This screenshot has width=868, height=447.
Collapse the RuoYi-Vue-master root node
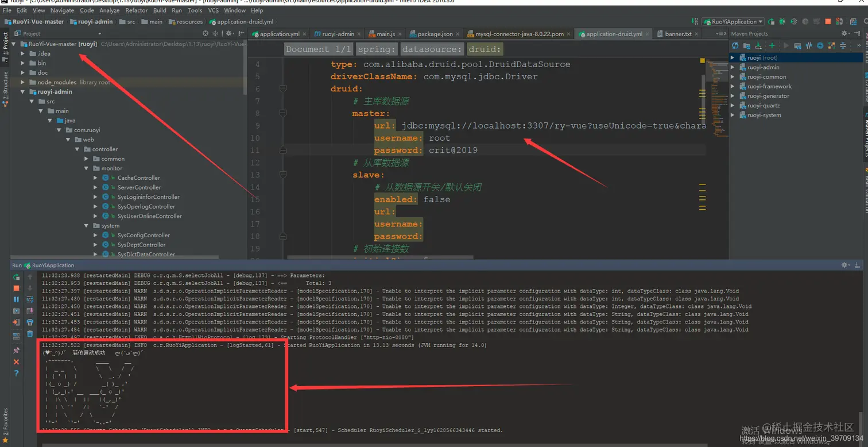(14, 44)
